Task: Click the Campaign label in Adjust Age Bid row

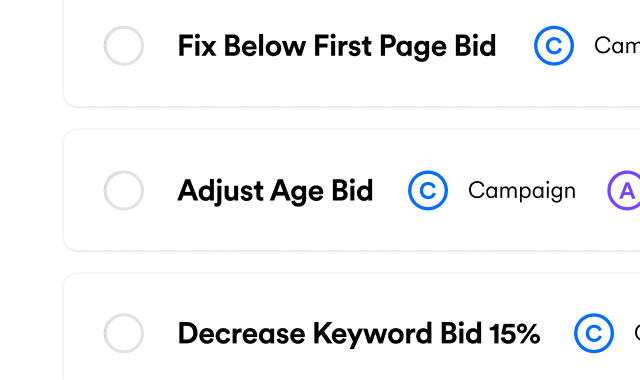Action: pyautogui.click(x=522, y=191)
